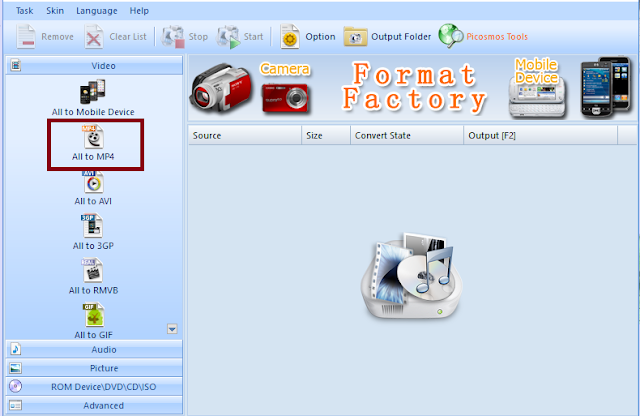Image resolution: width=640 pixels, height=416 pixels.
Task: Click the All to 3GP label
Action: (x=93, y=246)
